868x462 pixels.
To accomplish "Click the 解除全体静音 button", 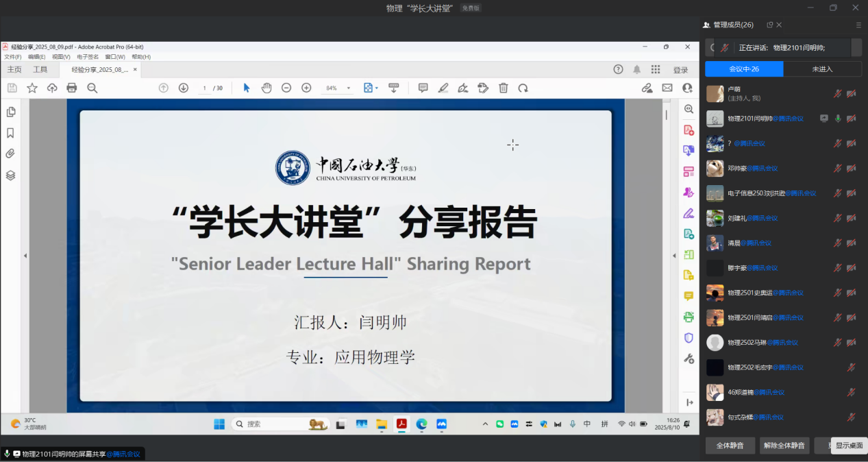I will click(x=785, y=446).
